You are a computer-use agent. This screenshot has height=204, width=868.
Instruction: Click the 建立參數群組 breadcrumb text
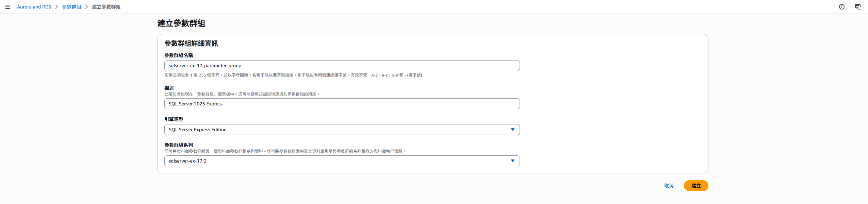click(106, 7)
